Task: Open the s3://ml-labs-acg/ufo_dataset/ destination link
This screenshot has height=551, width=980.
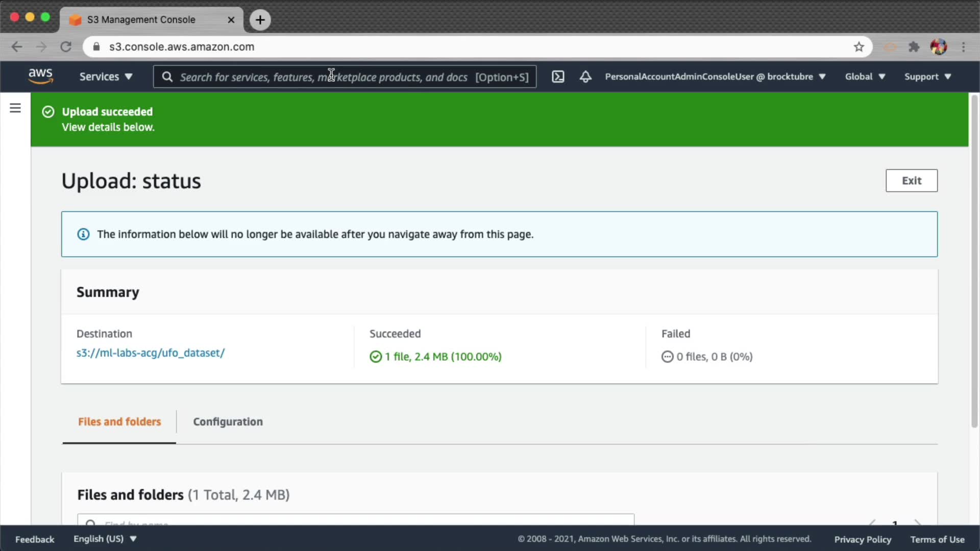Action: tap(151, 353)
